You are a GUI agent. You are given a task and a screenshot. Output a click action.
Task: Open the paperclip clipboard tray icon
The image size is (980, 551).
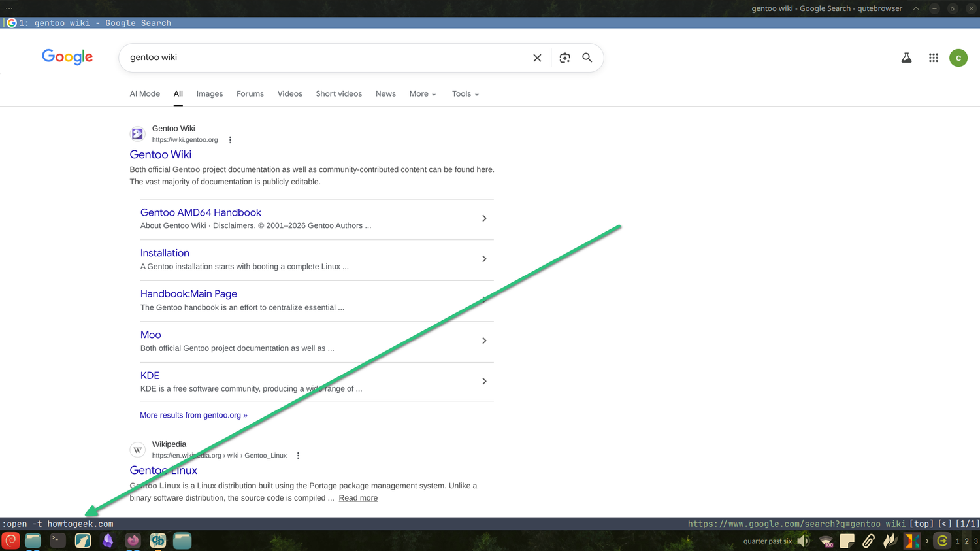pyautogui.click(x=868, y=541)
